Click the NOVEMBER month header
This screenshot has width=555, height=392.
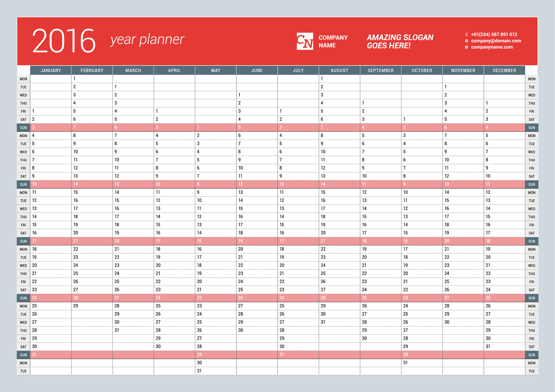[463, 70]
